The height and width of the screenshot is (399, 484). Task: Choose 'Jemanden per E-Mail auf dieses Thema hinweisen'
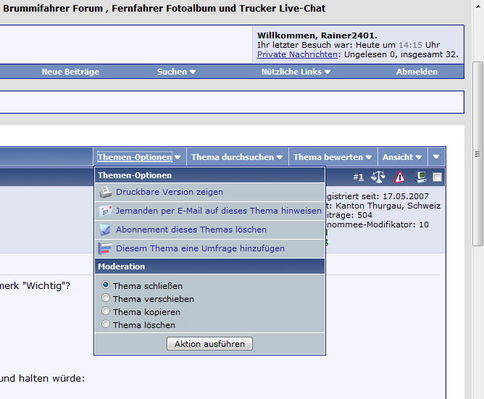click(219, 211)
